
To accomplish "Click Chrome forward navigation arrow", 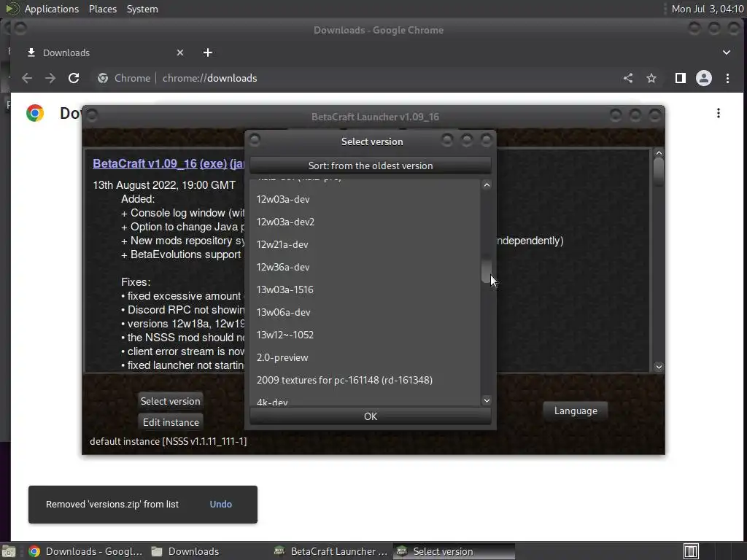I will click(x=50, y=78).
